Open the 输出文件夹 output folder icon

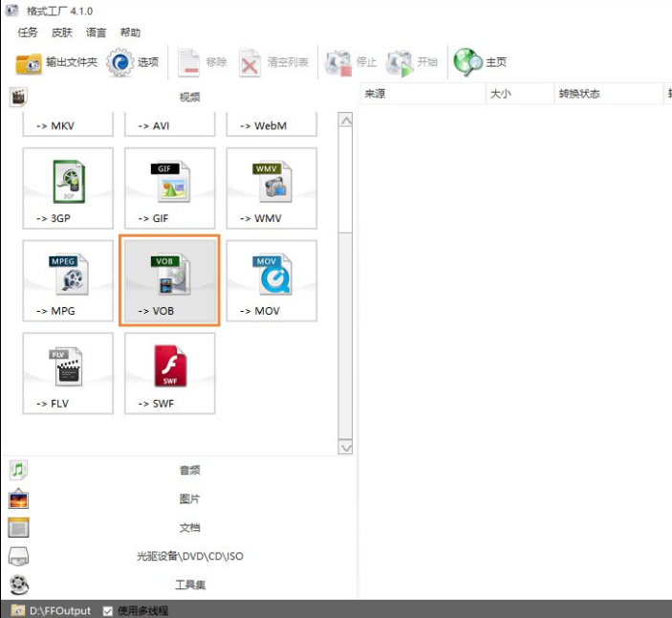point(29,63)
